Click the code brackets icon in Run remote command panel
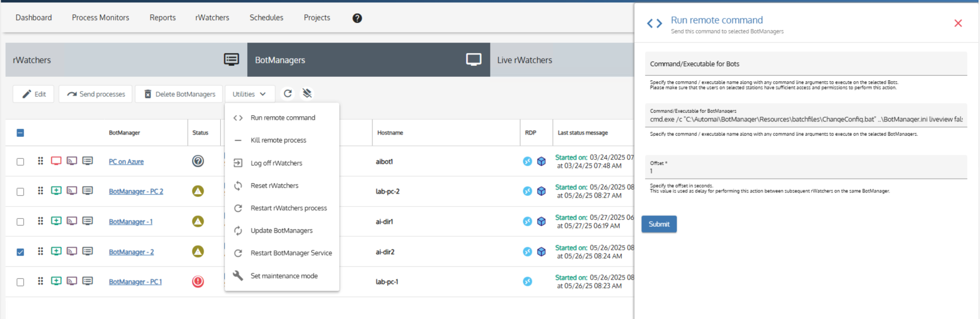 point(654,23)
